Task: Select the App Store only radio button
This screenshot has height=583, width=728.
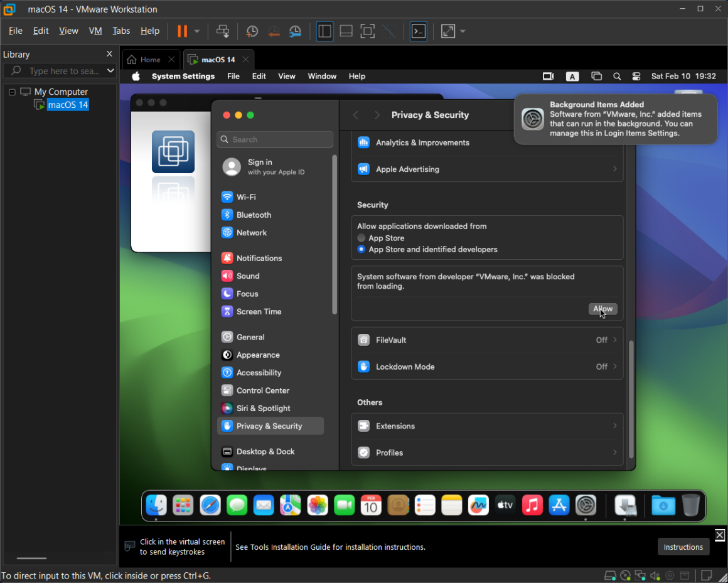Action: coord(361,238)
